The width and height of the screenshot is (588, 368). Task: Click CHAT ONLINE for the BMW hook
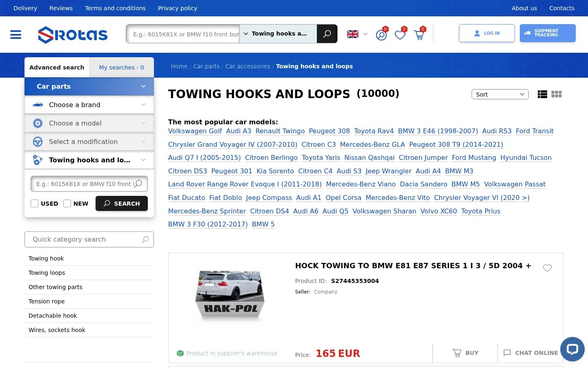(x=530, y=353)
